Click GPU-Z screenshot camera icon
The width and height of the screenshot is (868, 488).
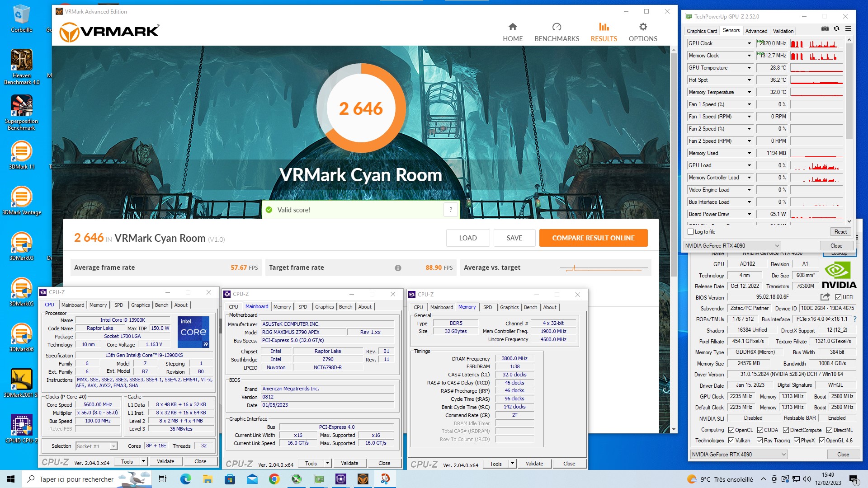[x=825, y=29]
